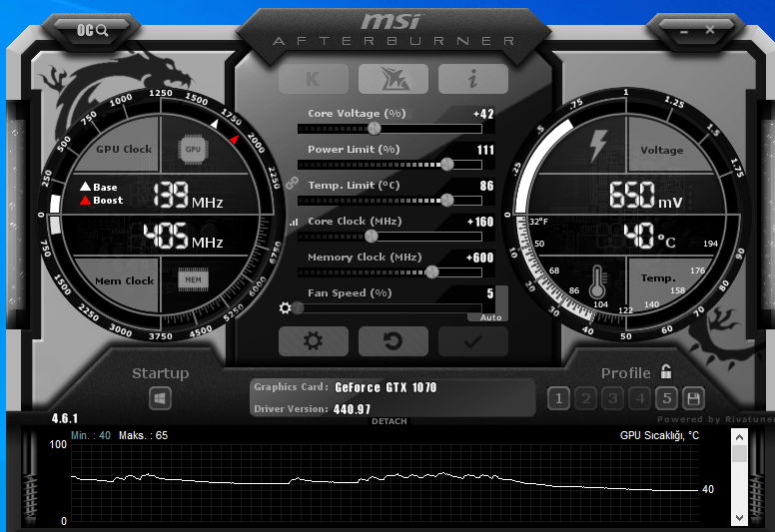The height and width of the screenshot is (532, 775).
Task: Click the Core Clock slider handle
Action: [x=372, y=237]
